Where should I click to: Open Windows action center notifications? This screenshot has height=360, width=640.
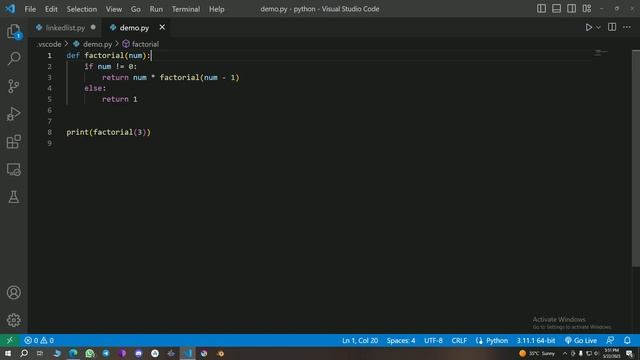(630, 353)
